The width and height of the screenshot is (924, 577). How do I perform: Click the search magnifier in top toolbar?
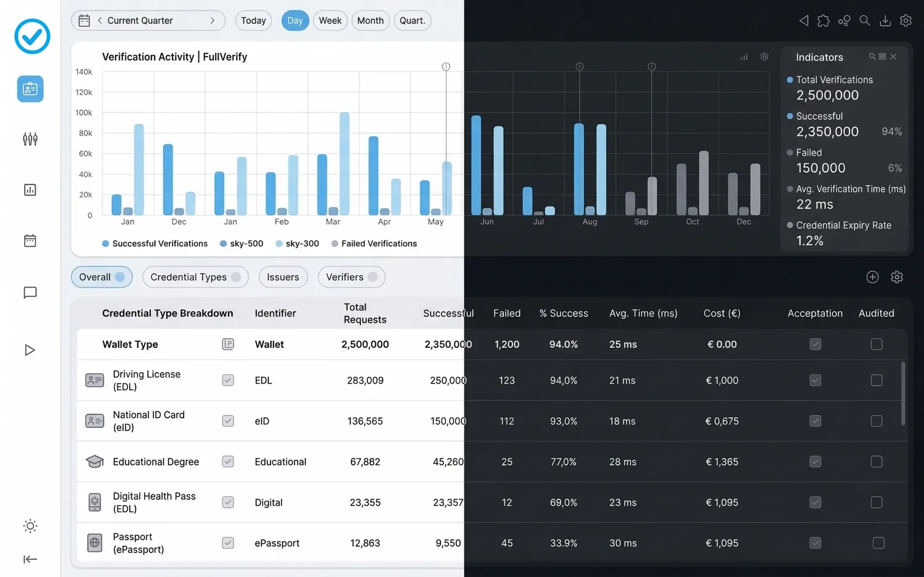click(865, 21)
